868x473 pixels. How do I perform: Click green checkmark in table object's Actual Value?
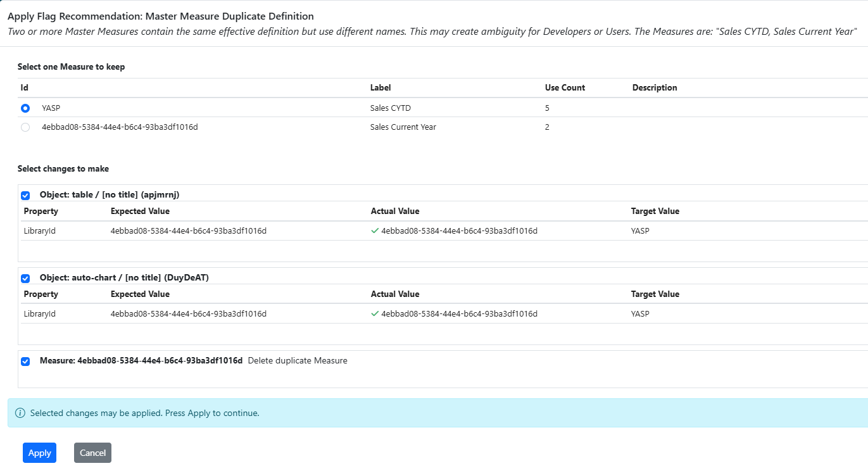[x=375, y=231]
